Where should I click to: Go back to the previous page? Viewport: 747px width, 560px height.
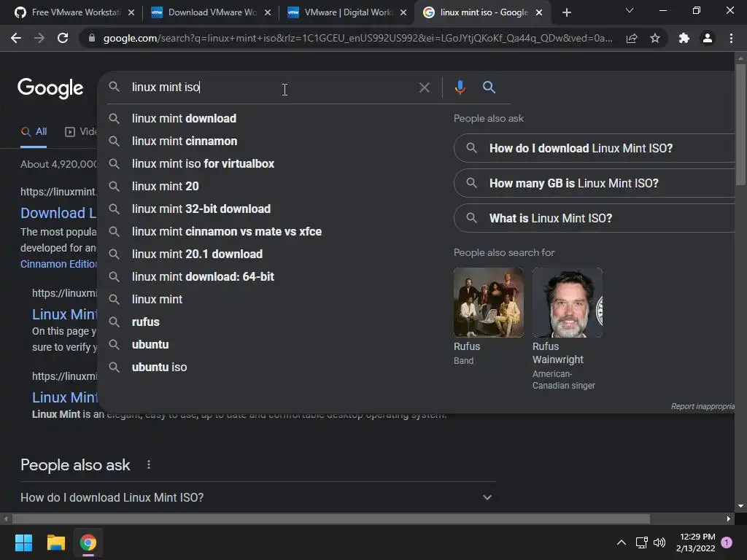tap(16, 38)
